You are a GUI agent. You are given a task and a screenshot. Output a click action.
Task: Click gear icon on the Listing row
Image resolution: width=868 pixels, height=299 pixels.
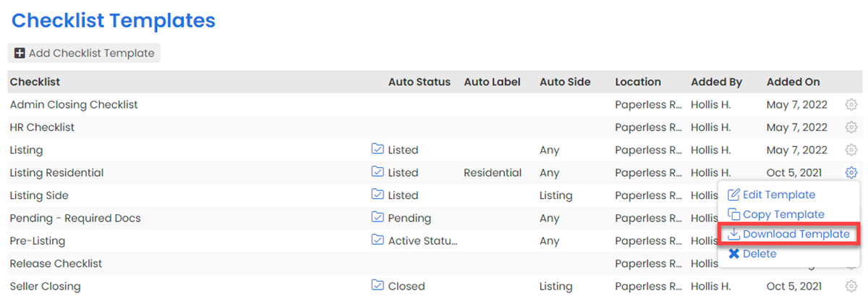pos(851,150)
